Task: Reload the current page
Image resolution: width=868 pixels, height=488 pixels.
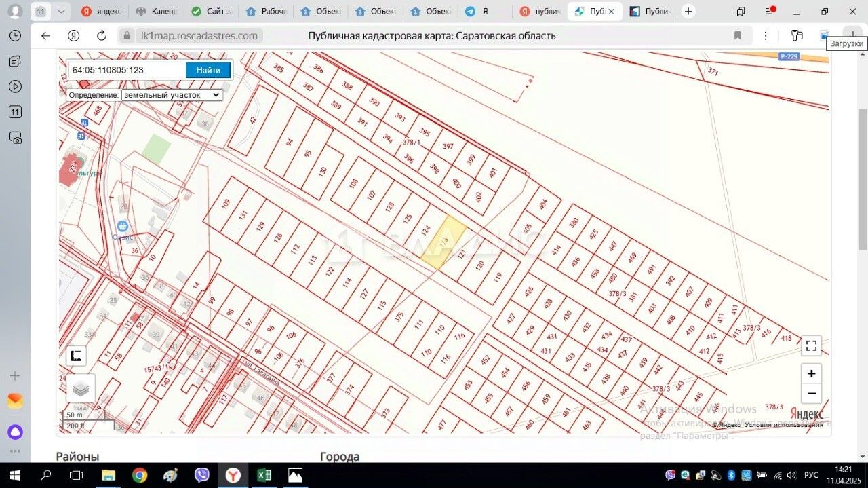Action: point(102,36)
